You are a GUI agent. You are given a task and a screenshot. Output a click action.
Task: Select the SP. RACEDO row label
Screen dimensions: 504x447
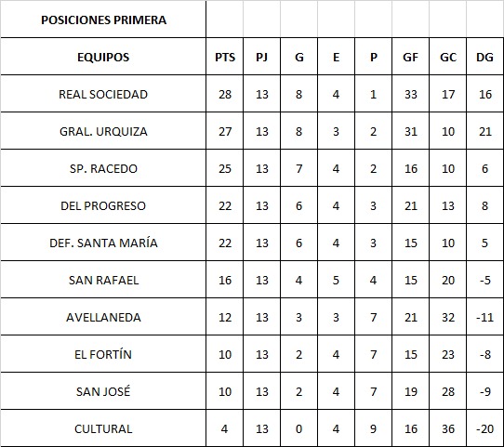tap(103, 168)
